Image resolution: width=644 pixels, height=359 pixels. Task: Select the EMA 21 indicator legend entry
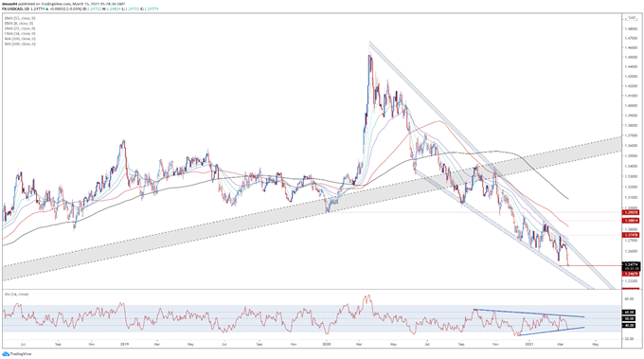pyautogui.click(x=20, y=28)
